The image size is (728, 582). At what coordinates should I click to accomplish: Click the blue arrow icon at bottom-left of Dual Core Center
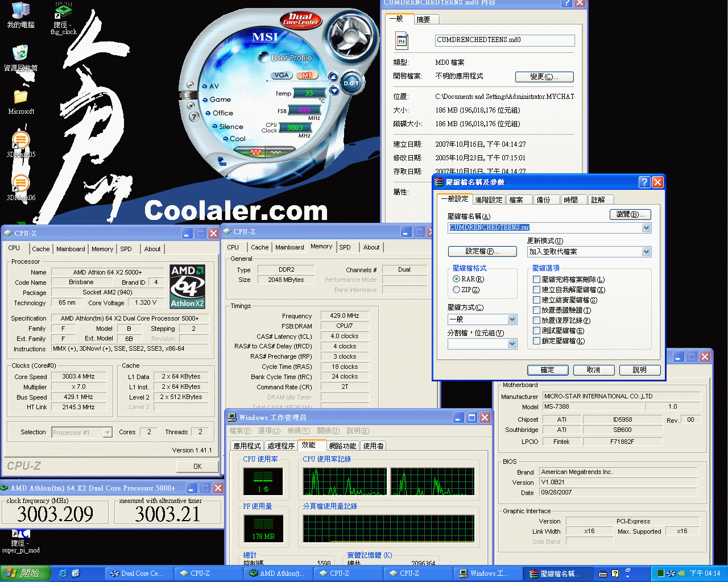(222, 162)
